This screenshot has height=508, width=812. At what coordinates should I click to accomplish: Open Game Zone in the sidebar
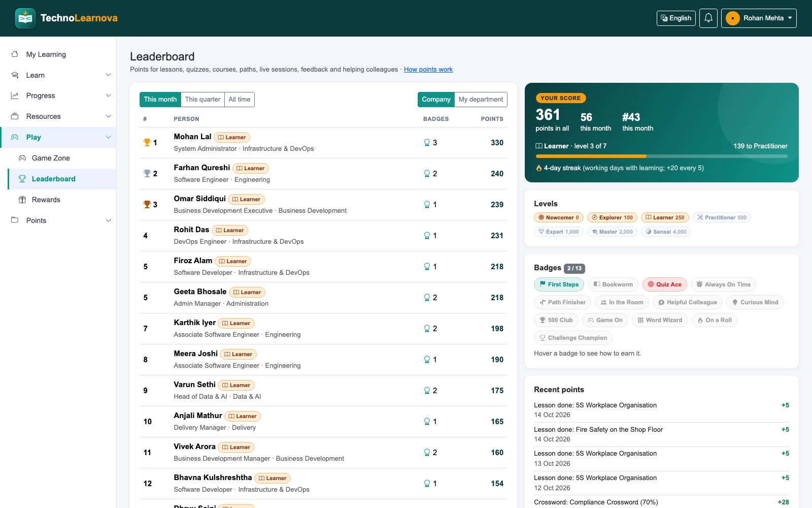click(62, 158)
